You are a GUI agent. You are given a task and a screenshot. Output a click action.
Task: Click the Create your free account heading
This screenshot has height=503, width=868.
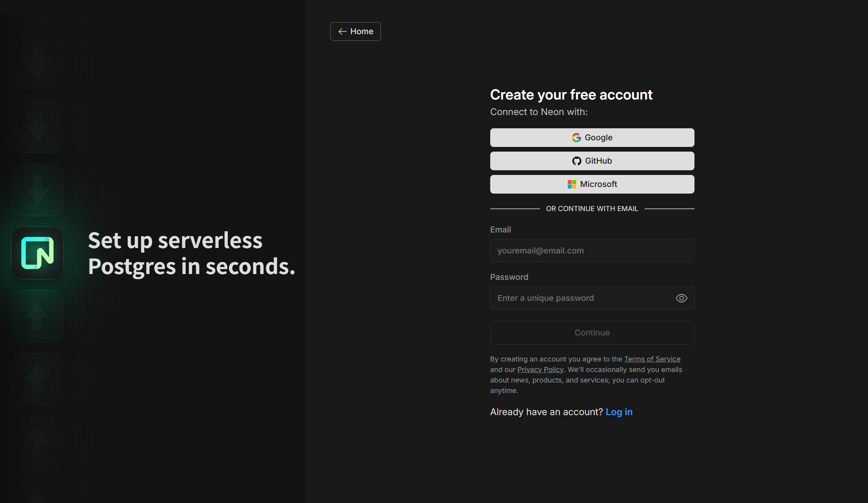coord(571,95)
